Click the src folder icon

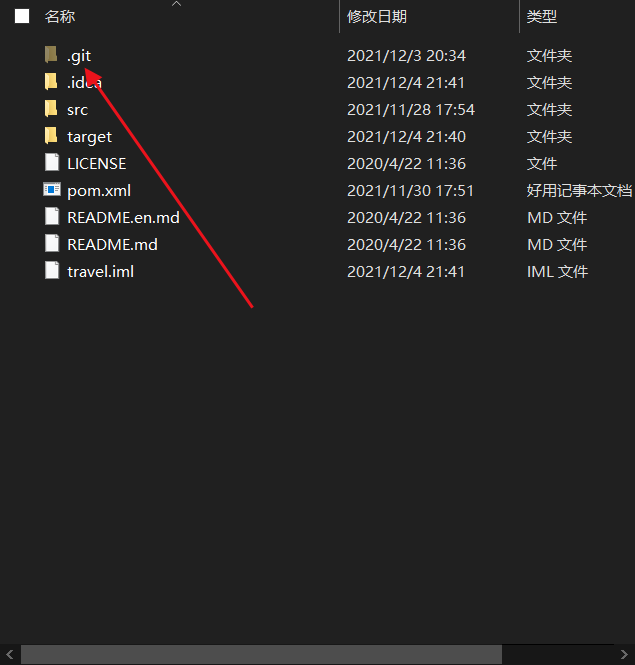coord(51,109)
